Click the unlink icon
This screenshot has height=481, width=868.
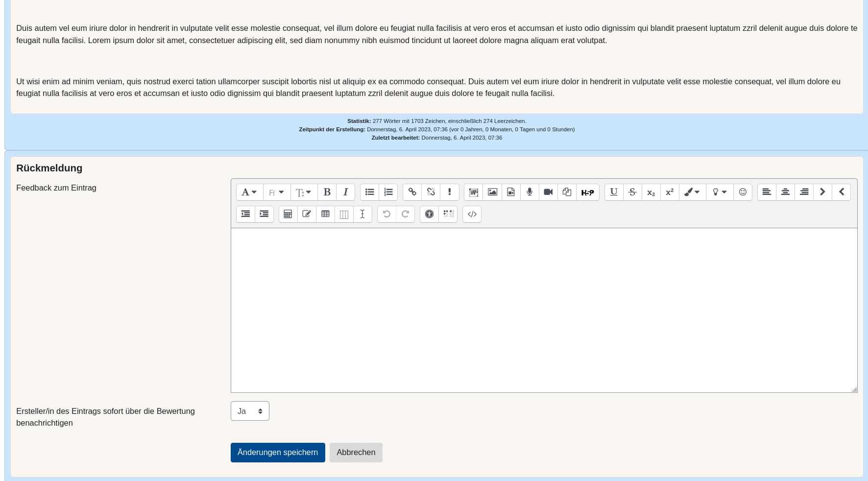(431, 192)
